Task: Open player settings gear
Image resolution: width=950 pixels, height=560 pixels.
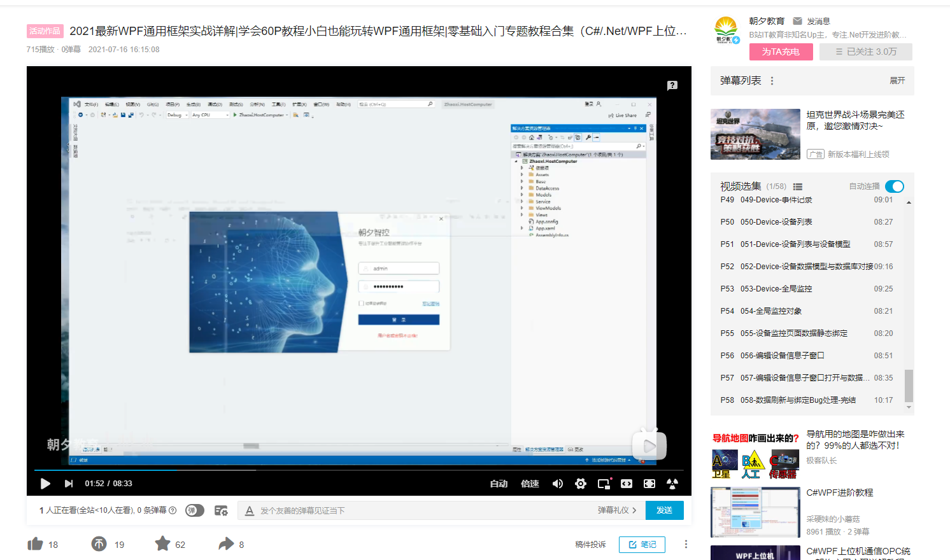Action: 581,484
